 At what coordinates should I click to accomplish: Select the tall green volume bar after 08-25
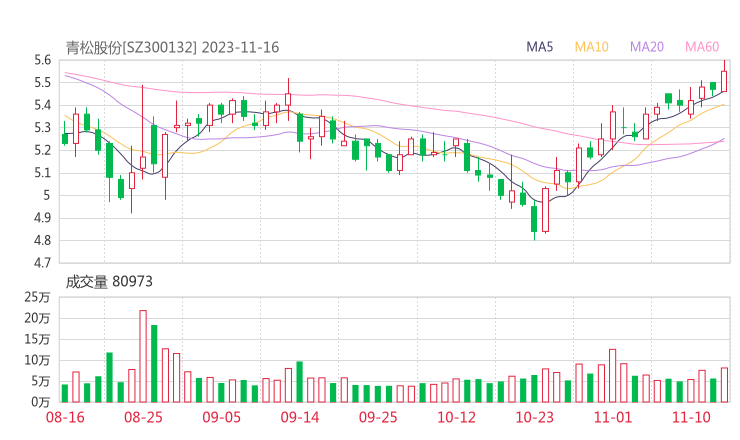154,364
